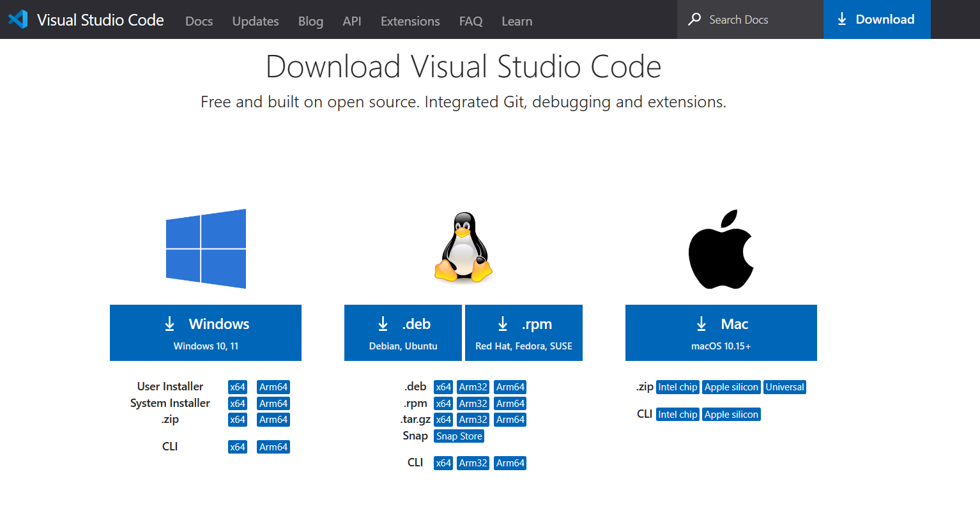The width and height of the screenshot is (980, 520).
Task: Select Windows CLI Arm64 download
Action: 273,447
